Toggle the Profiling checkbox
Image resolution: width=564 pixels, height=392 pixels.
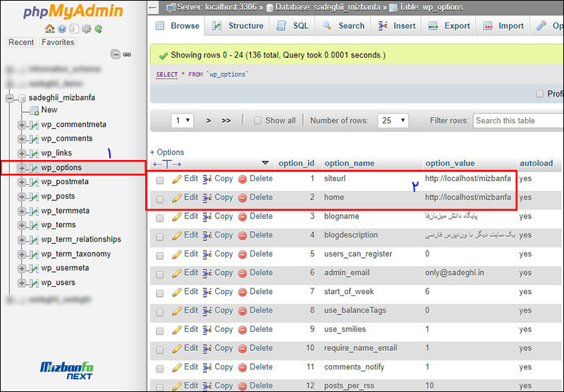click(x=539, y=94)
